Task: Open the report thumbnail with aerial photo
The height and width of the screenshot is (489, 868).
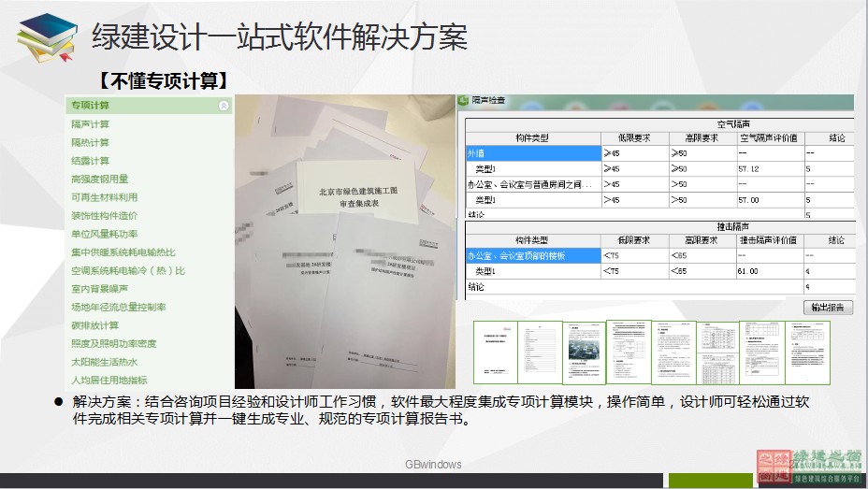Action: pyautogui.click(x=585, y=352)
